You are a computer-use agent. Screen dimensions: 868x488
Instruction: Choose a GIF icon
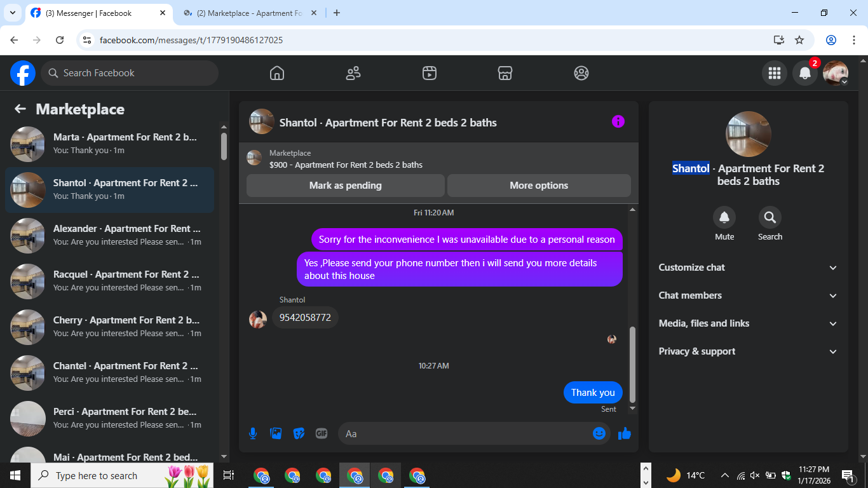coord(322,433)
